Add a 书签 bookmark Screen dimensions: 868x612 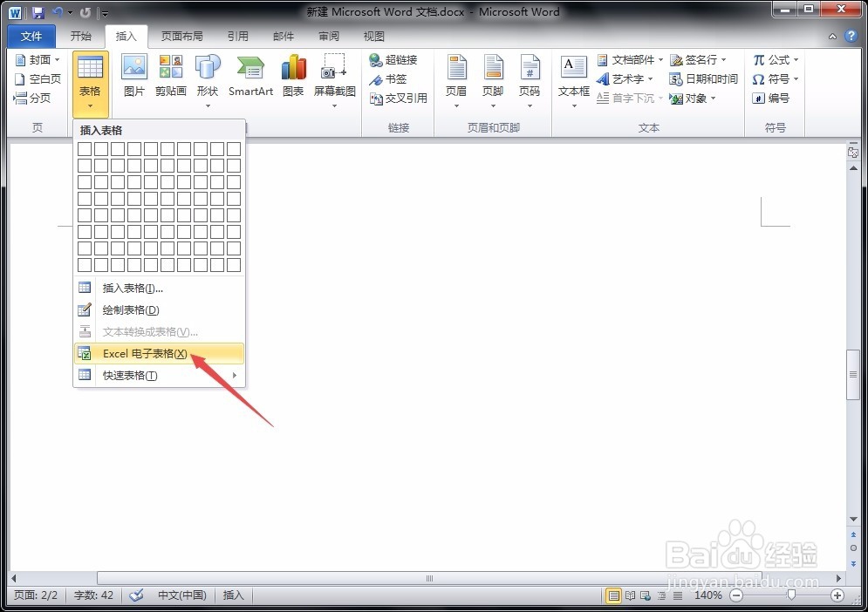pos(388,79)
